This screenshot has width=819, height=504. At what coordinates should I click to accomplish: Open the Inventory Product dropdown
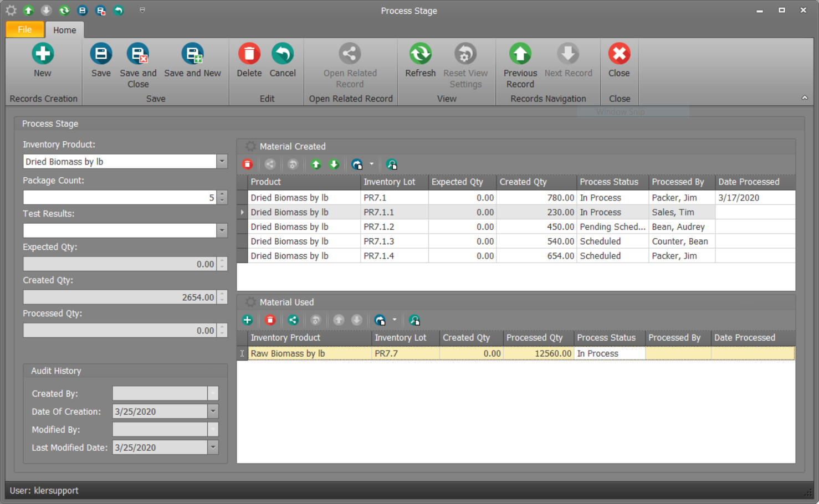(x=222, y=162)
